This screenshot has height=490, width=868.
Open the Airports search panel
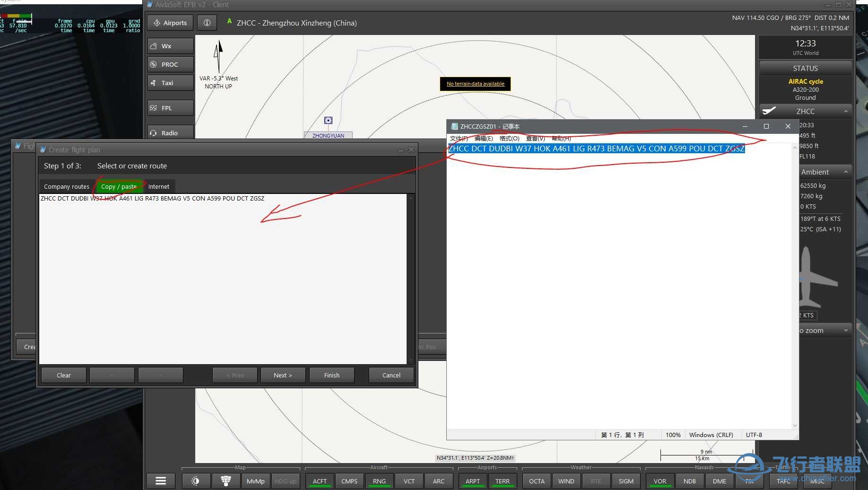click(170, 23)
